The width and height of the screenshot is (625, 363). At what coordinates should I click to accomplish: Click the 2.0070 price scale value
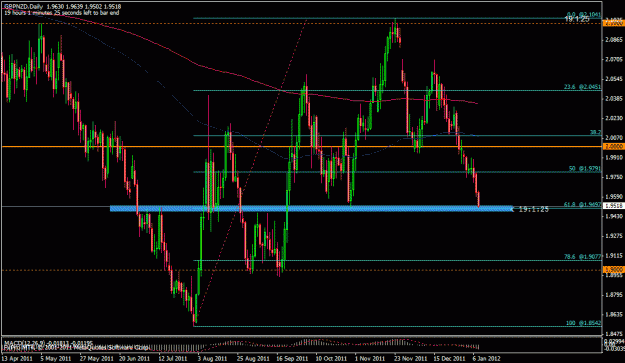coord(613,138)
